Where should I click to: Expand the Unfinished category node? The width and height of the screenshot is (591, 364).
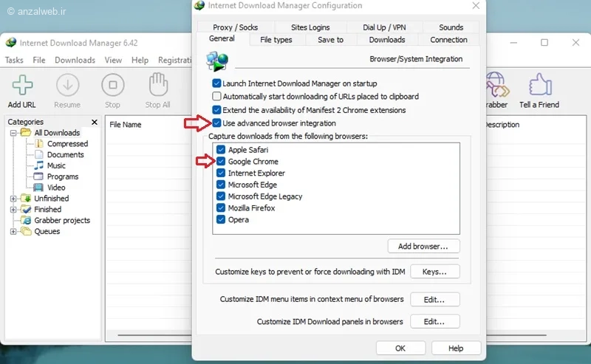click(13, 199)
